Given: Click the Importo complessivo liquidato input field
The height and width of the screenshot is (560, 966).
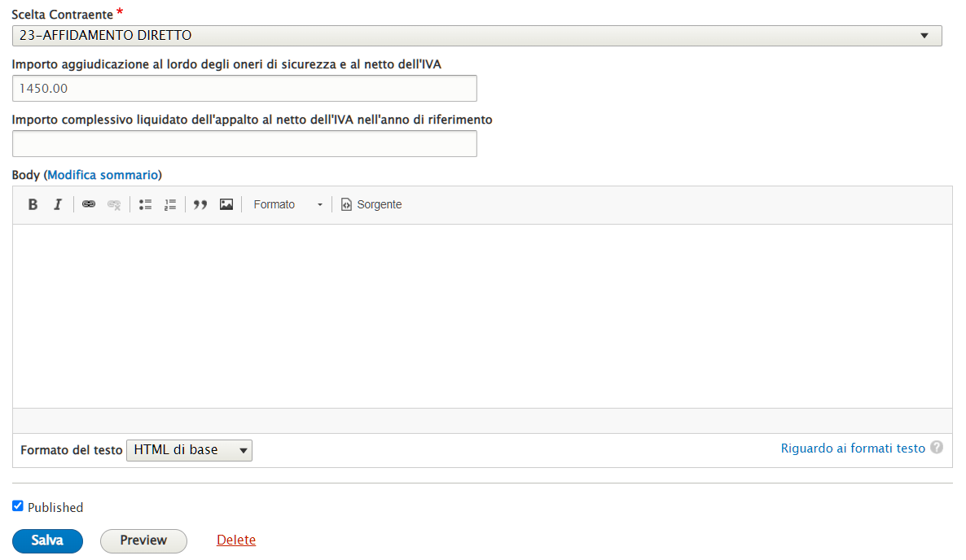Looking at the screenshot, I should coord(244,144).
